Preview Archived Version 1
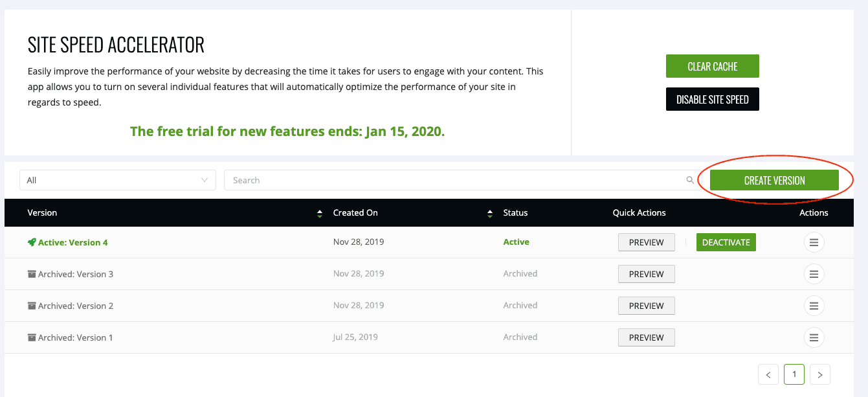The width and height of the screenshot is (868, 397). coord(646,337)
